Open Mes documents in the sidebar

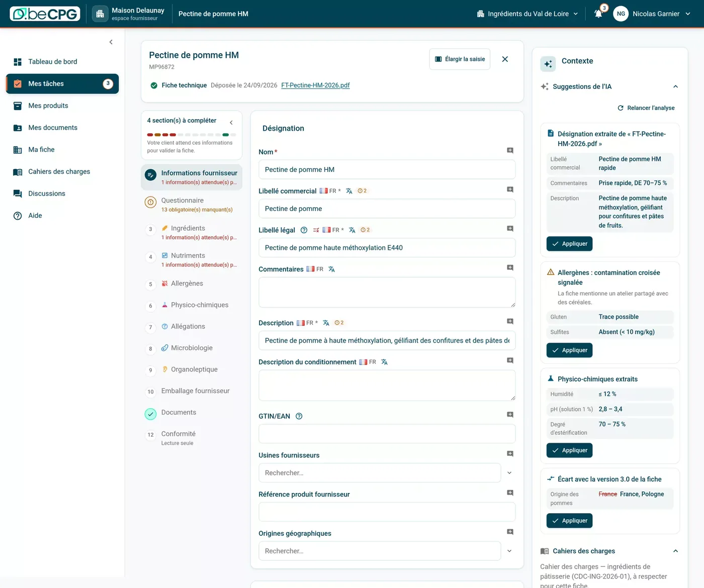click(x=62, y=128)
